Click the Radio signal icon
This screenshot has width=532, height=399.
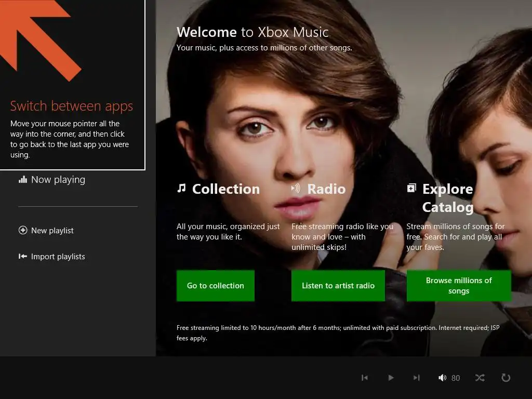pos(296,188)
